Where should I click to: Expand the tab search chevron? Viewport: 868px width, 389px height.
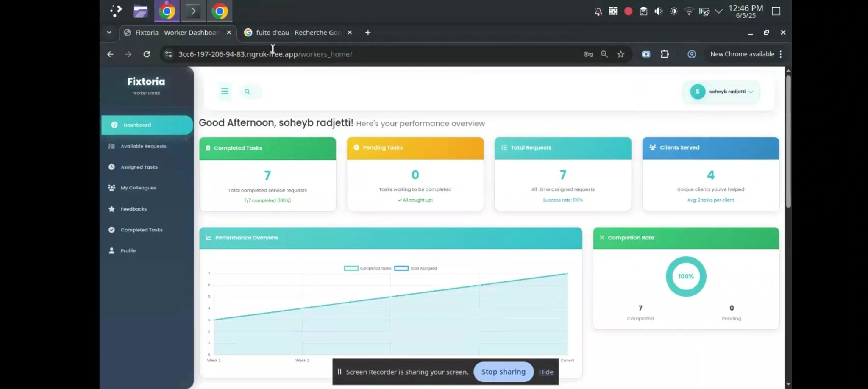[x=109, y=33]
